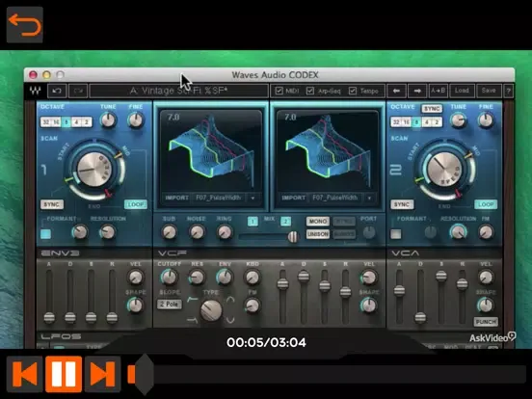Image resolution: width=532 pixels, height=399 pixels.
Task: Click the video progress scrubber handle
Action: coord(145,374)
